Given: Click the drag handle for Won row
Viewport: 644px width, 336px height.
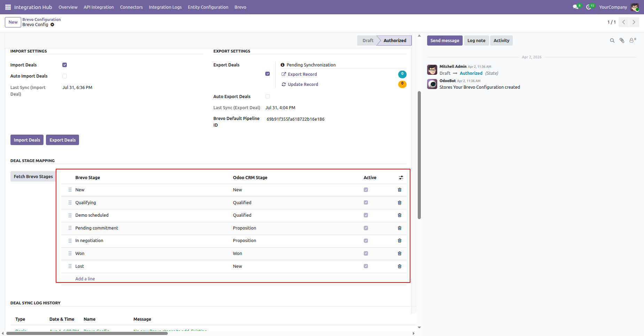Looking at the screenshot, I should tap(70, 254).
